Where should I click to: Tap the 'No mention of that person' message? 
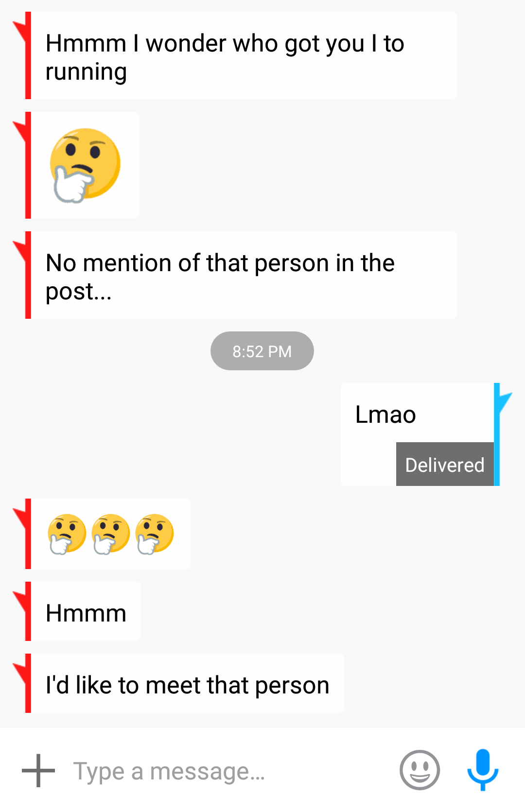click(244, 275)
